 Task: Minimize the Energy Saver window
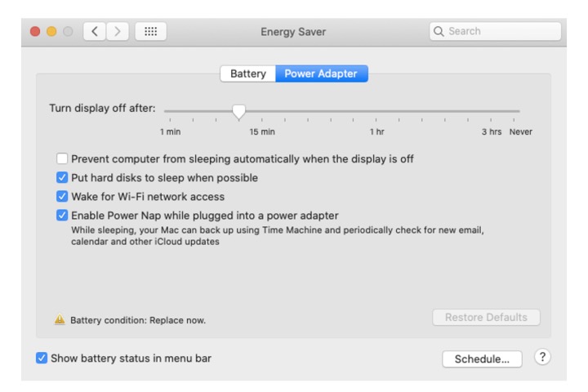(51, 32)
